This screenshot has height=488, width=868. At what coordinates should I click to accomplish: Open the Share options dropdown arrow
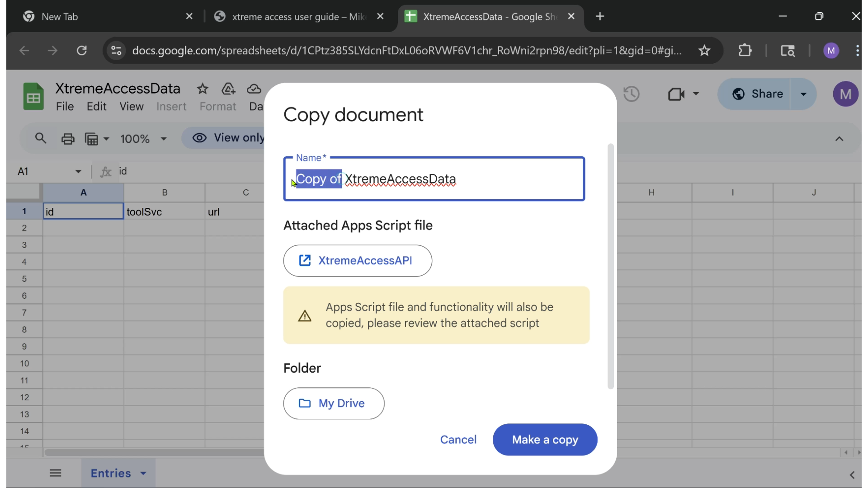point(803,94)
